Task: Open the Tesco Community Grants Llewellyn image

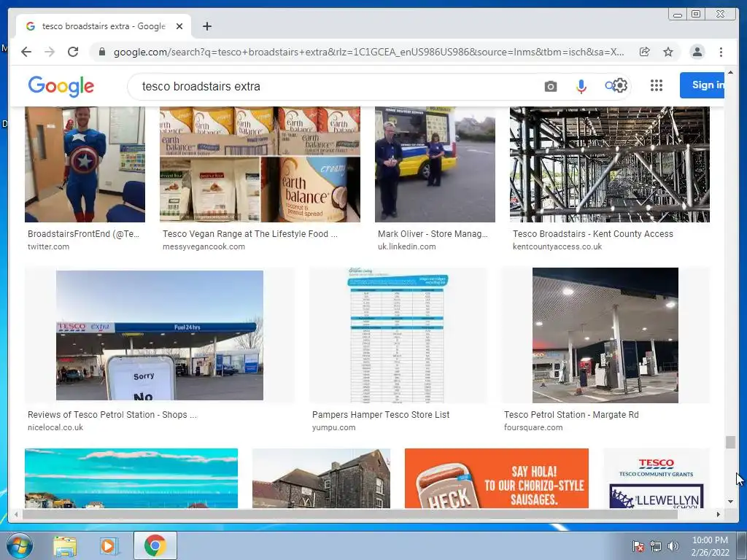Action: click(657, 478)
